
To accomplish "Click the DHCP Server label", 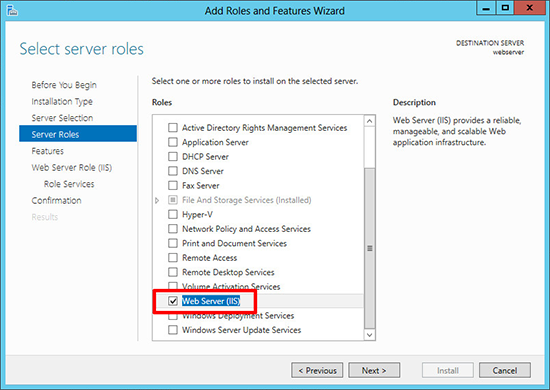I will (x=205, y=156).
